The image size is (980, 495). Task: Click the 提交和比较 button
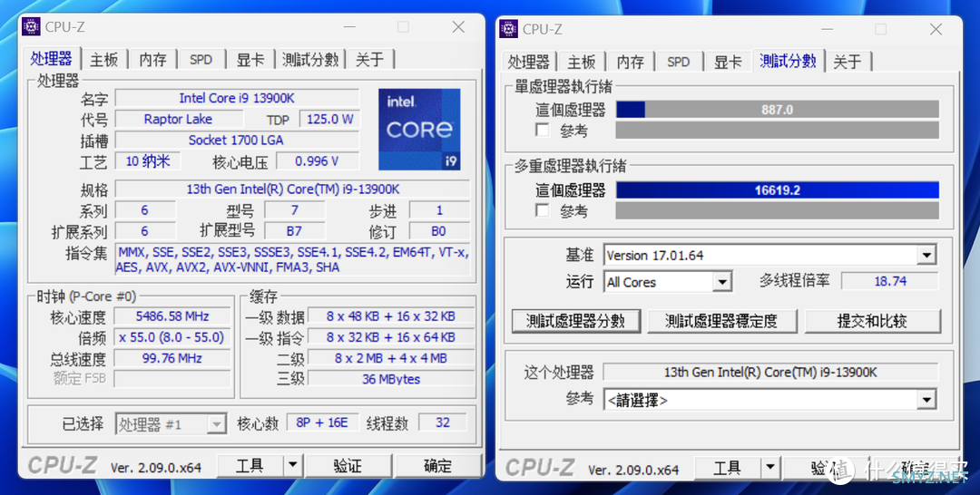(872, 321)
